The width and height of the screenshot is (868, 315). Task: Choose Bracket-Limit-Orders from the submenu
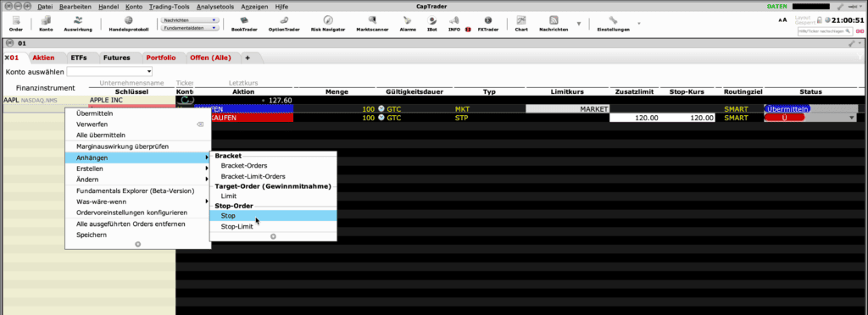tap(273, 177)
